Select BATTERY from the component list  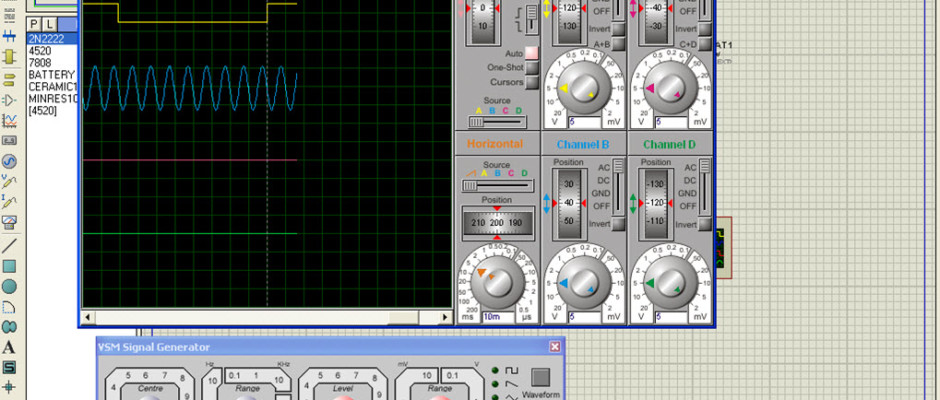click(51, 75)
